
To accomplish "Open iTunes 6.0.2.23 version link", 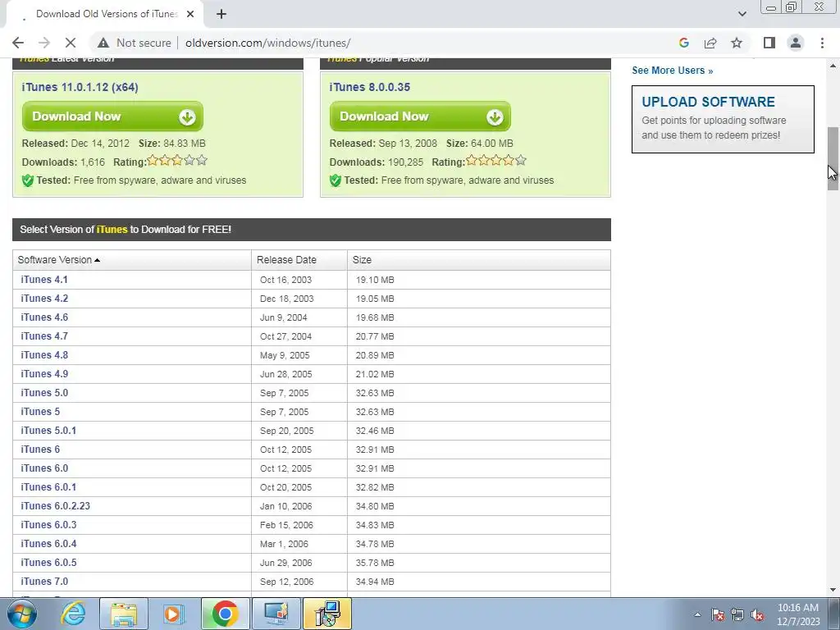I will pos(55,505).
